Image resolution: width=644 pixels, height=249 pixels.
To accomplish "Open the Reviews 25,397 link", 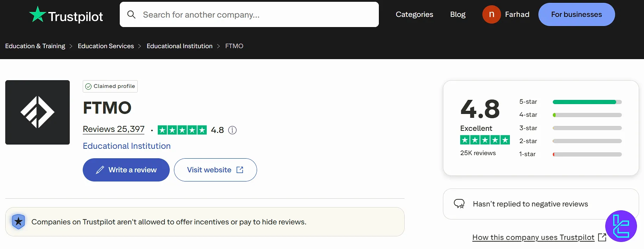I will coord(113,129).
